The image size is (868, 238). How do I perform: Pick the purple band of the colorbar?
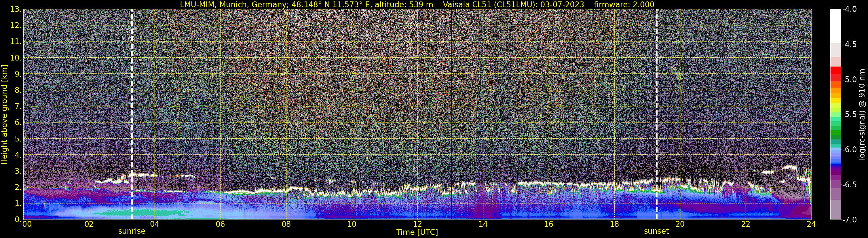coord(836,172)
